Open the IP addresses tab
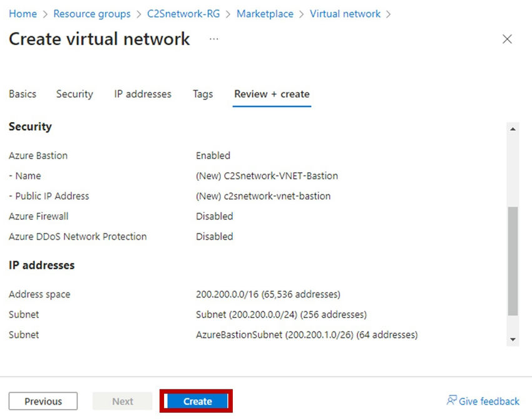Viewport: 532px width, 419px height. (142, 94)
